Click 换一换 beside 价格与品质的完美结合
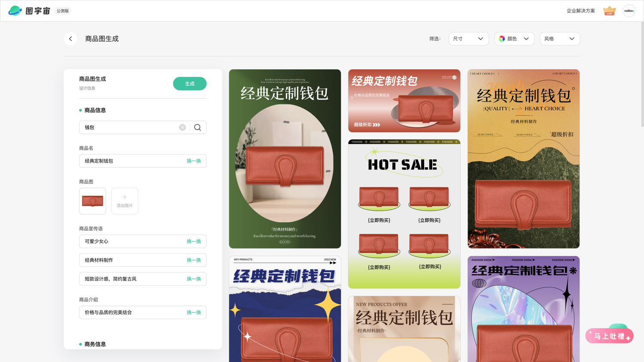This screenshot has width=644, height=362. point(194,313)
